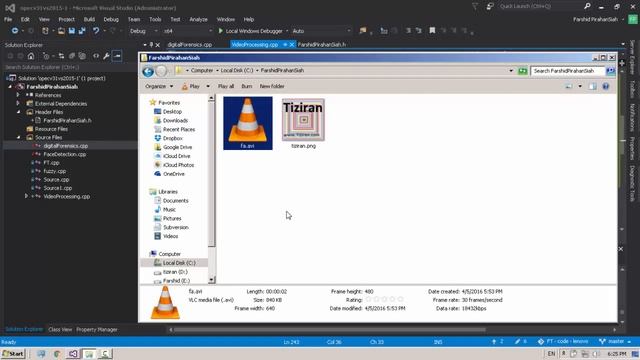Viewport: 640px width, 360px height.
Task: Click New folder in Explorer toolbar
Action: coord(272,87)
